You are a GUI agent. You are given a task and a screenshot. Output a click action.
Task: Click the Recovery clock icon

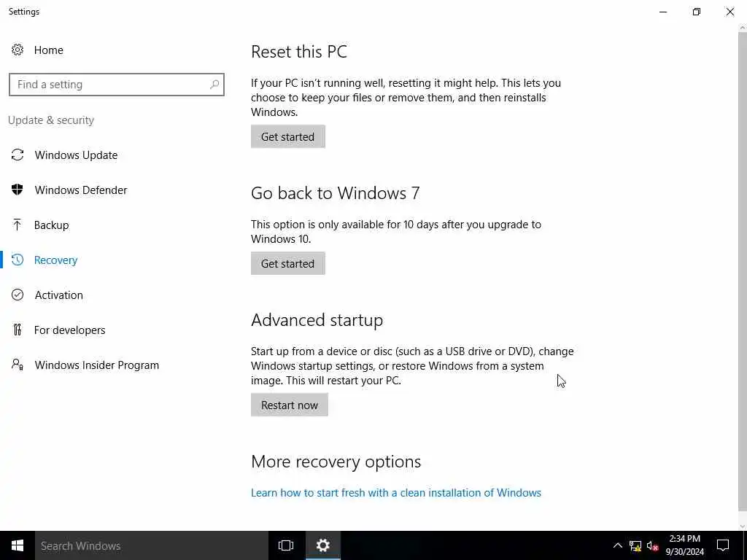coord(18,260)
